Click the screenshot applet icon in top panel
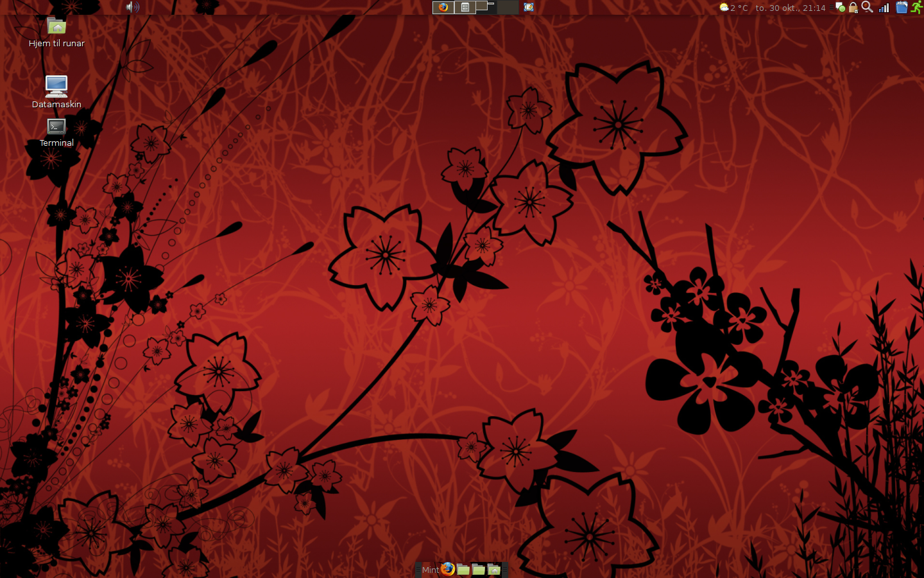 (x=529, y=7)
